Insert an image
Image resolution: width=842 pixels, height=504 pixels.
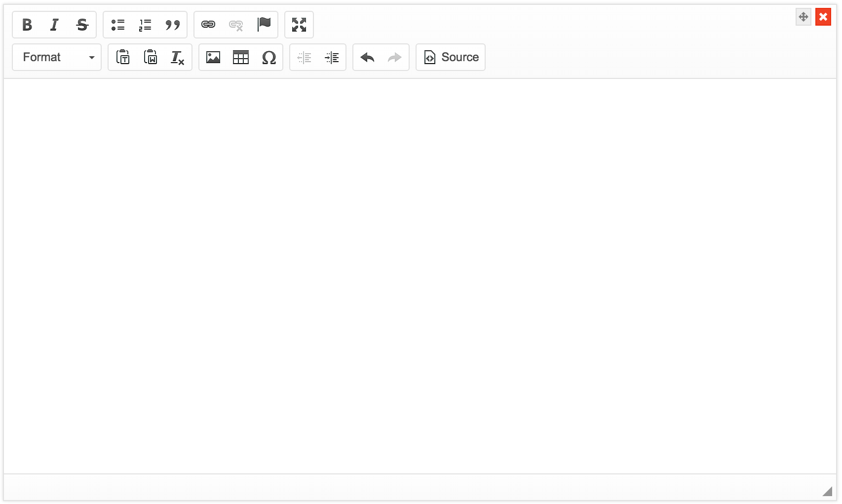(x=213, y=57)
